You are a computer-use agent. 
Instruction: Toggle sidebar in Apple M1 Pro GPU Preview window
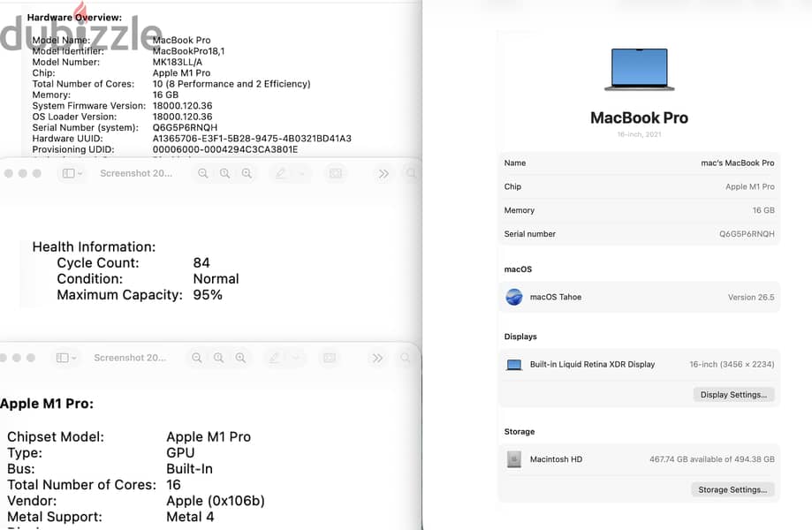tap(62, 358)
